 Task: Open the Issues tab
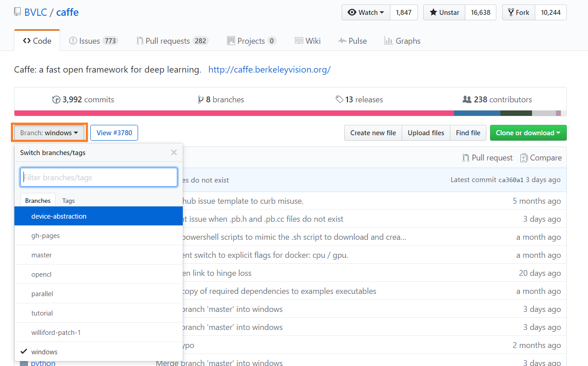point(93,41)
